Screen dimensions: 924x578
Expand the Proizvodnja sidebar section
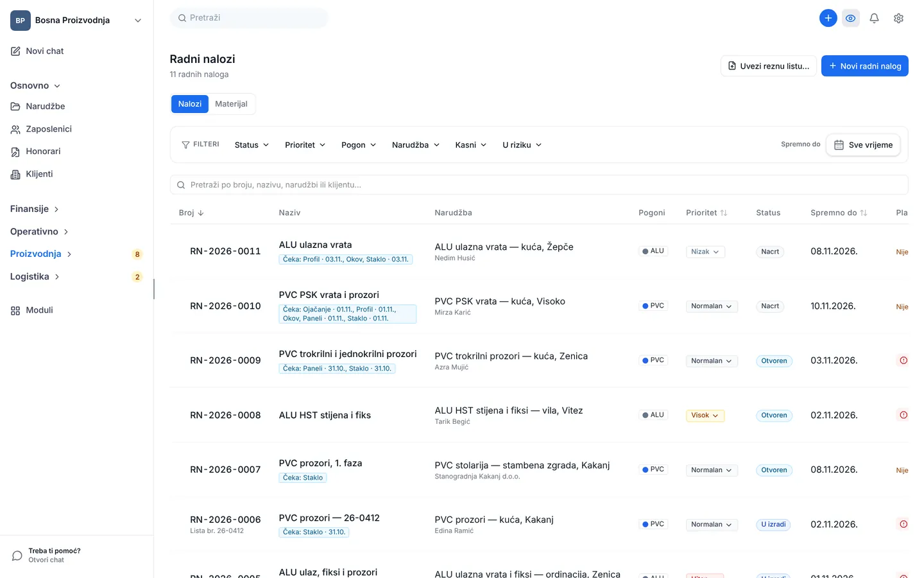click(41, 254)
